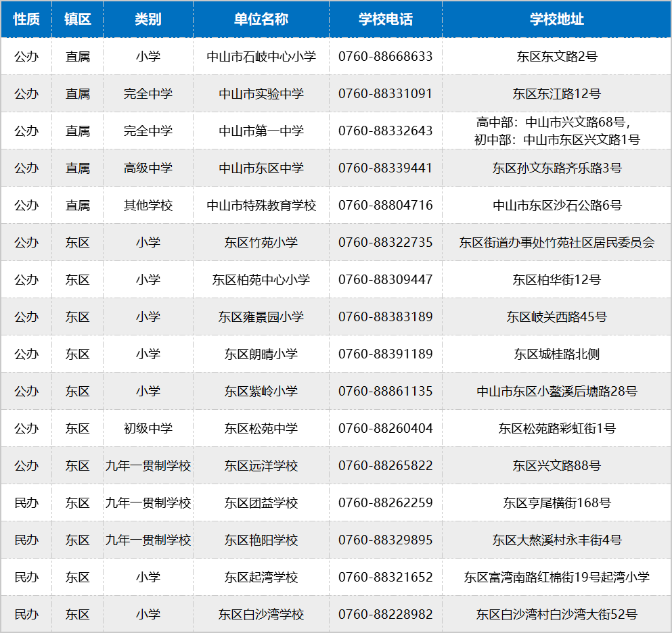Select school name 中山市特殊教育学校
The image size is (672, 633).
point(261,206)
